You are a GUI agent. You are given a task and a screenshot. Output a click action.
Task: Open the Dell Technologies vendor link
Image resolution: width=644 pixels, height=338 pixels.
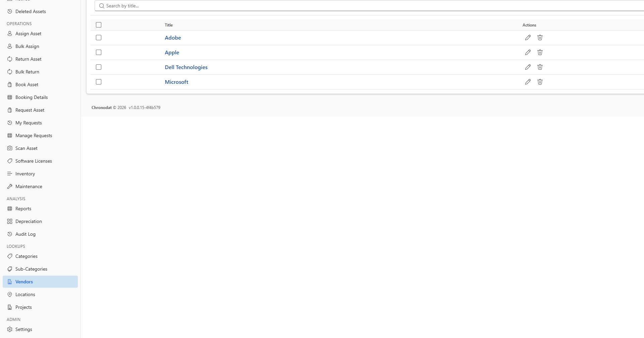click(186, 67)
